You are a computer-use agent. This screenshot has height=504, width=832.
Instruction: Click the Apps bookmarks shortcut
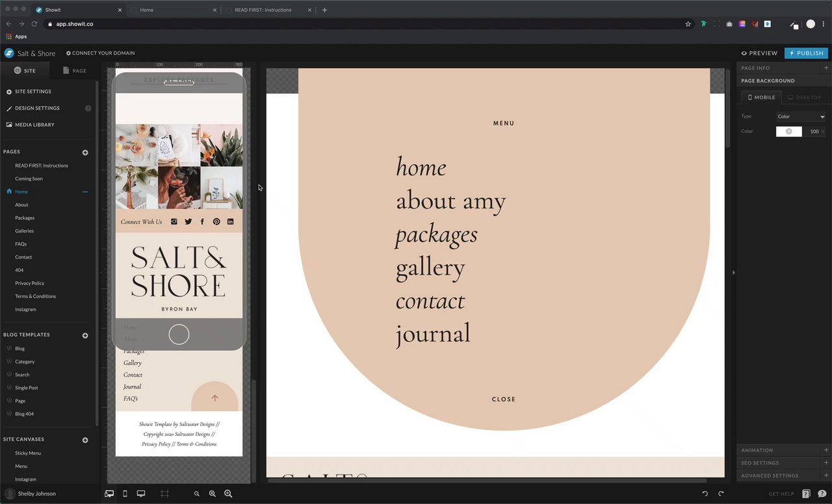(x=17, y=37)
